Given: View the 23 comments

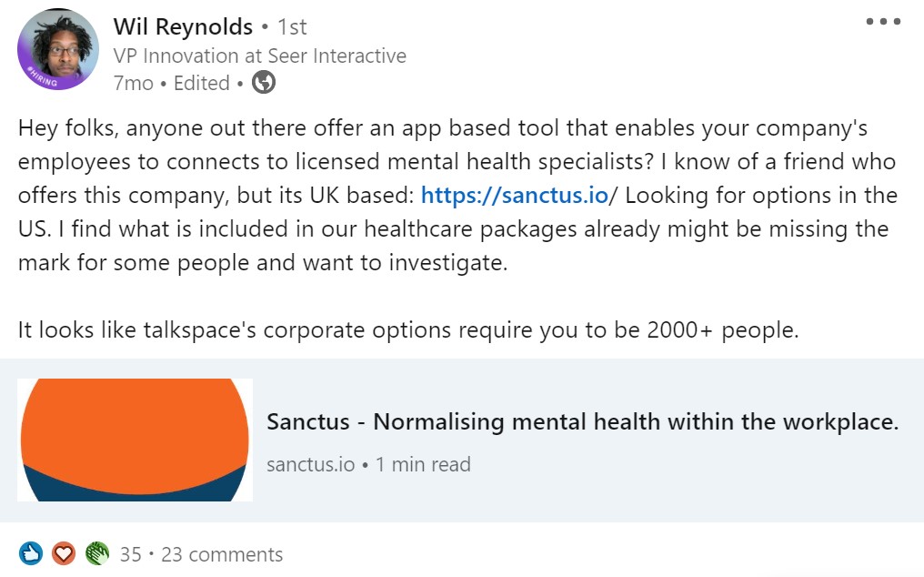Looking at the screenshot, I should pyautogui.click(x=222, y=554).
